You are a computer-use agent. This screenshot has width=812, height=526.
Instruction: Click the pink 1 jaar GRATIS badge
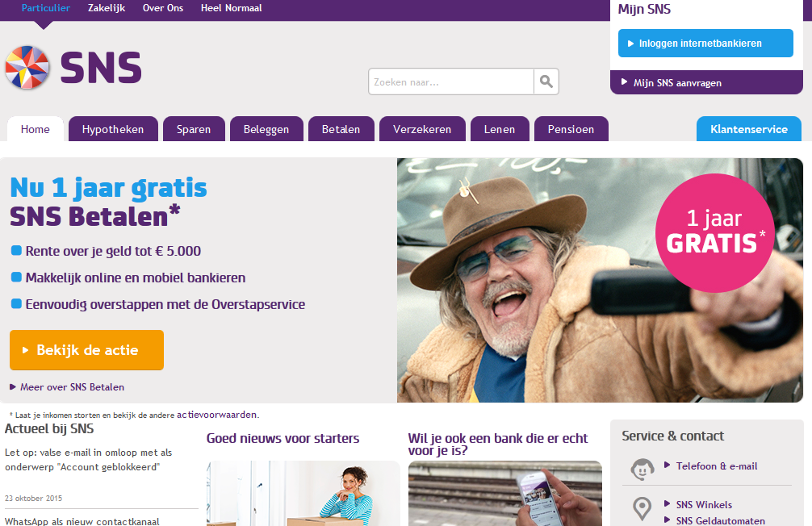tap(714, 233)
